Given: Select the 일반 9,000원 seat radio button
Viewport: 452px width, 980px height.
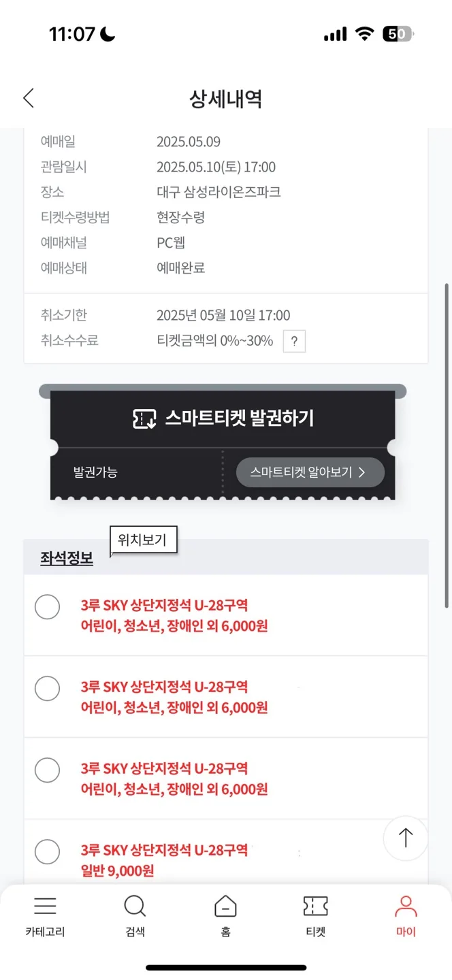Looking at the screenshot, I should pos(47,851).
